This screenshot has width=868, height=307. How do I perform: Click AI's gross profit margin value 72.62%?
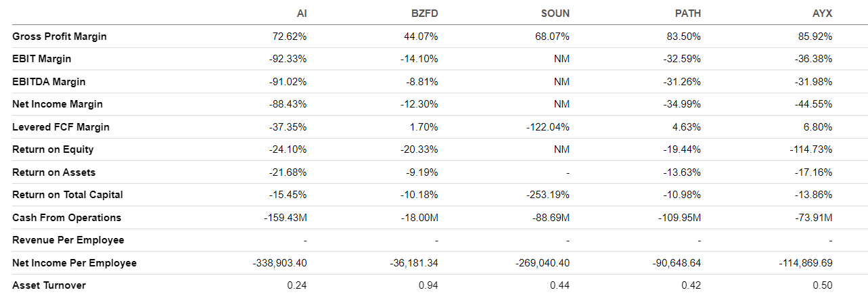[292, 37]
